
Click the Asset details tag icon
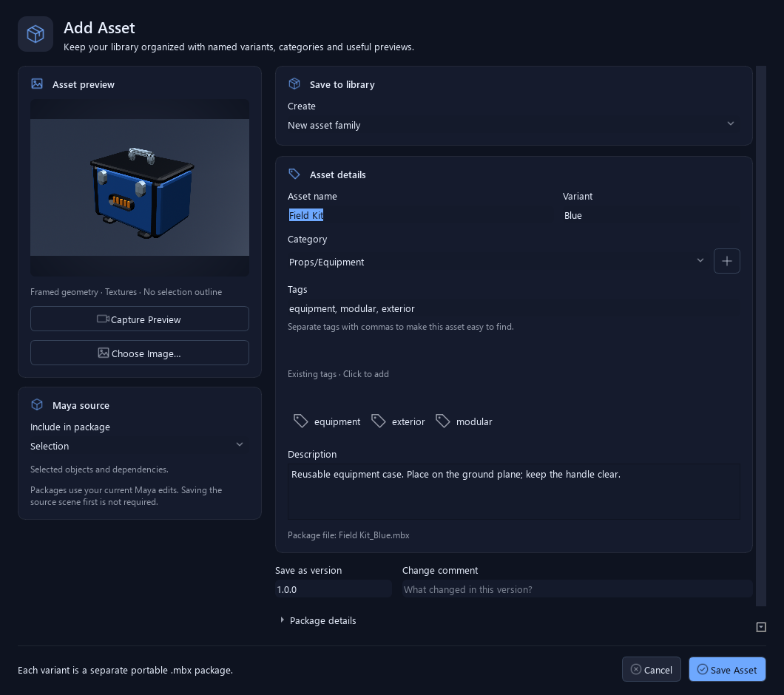[x=294, y=174]
